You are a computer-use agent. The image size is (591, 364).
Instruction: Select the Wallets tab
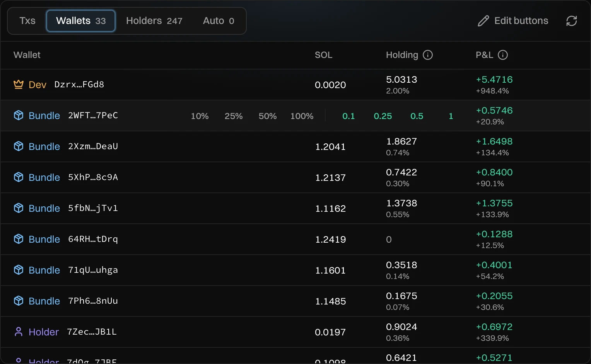pos(81,21)
